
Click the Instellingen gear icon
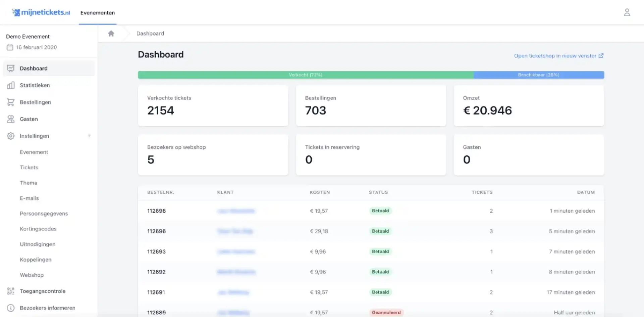click(x=11, y=136)
